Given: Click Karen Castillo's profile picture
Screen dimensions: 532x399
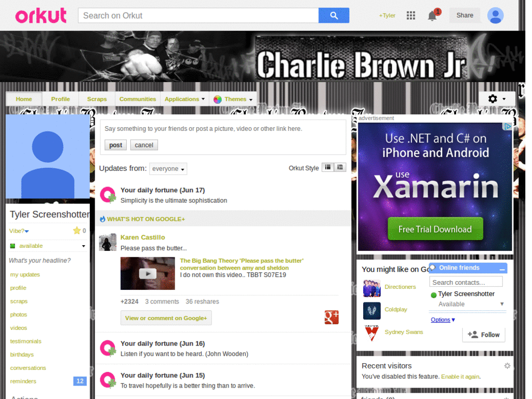Looking at the screenshot, I should pyautogui.click(x=108, y=242).
